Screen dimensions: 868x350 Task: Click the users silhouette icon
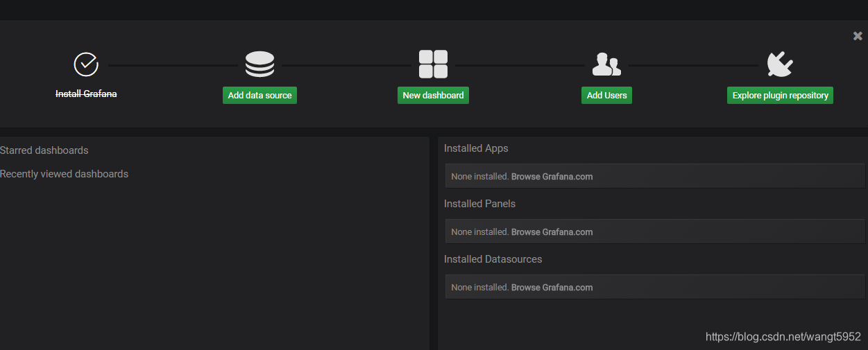(x=606, y=64)
